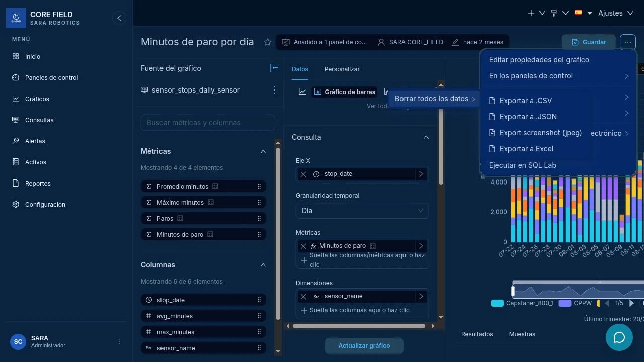Click the 'hace 2 meses' modified label
Screen dimensions: 644x362
tap(477, 42)
